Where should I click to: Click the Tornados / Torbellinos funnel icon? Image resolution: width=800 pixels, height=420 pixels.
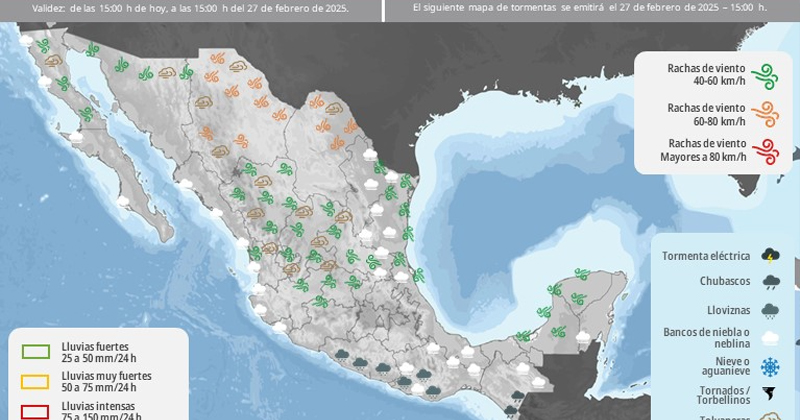coord(770,394)
